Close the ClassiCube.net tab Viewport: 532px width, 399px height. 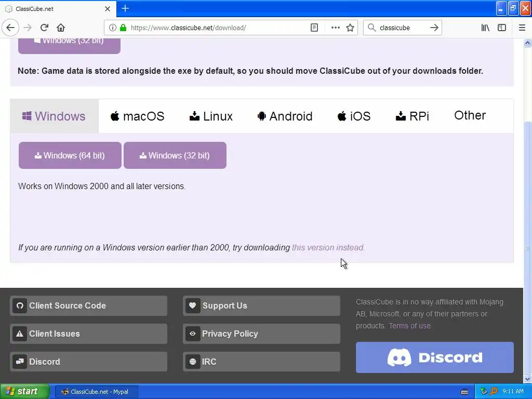(107, 9)
